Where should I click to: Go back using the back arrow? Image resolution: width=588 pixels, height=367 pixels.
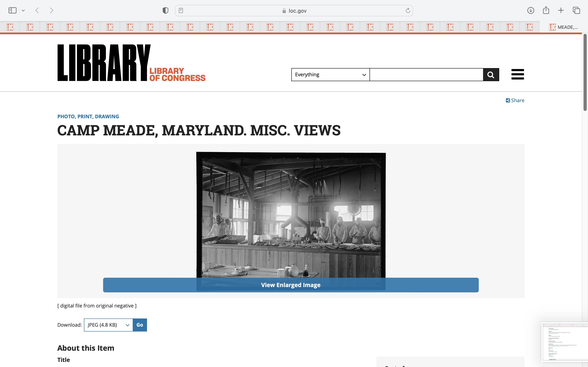coord(37,10)
